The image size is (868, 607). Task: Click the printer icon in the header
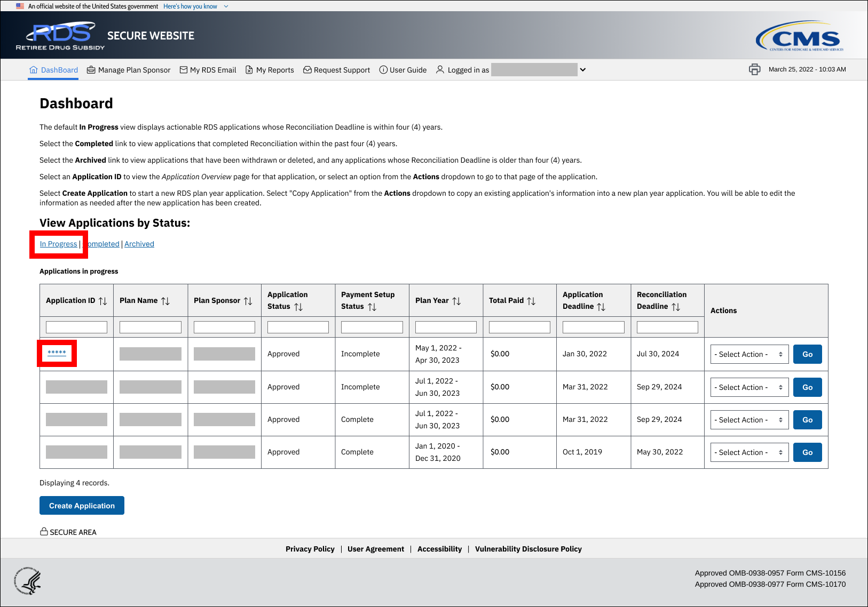coord(754,69)
